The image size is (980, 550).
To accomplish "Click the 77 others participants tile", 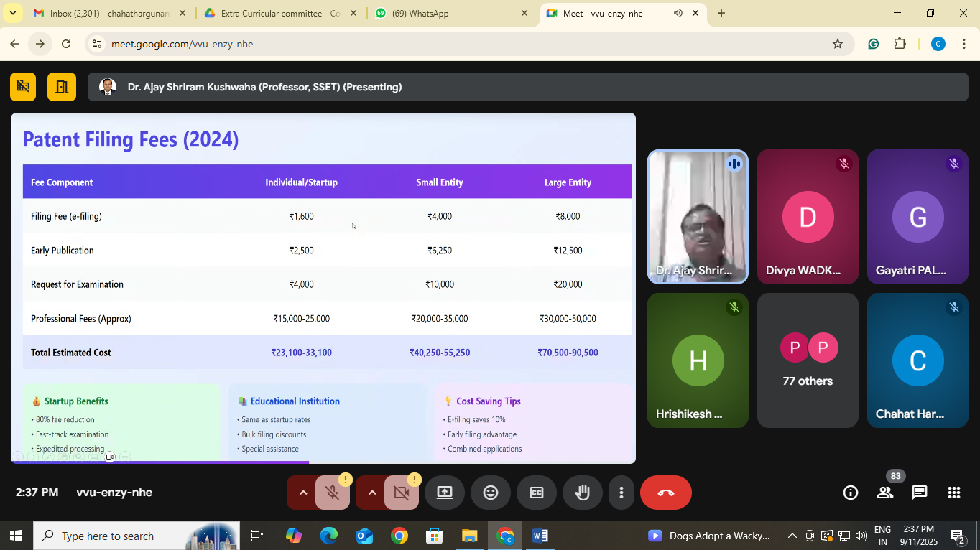I will 808,360.
